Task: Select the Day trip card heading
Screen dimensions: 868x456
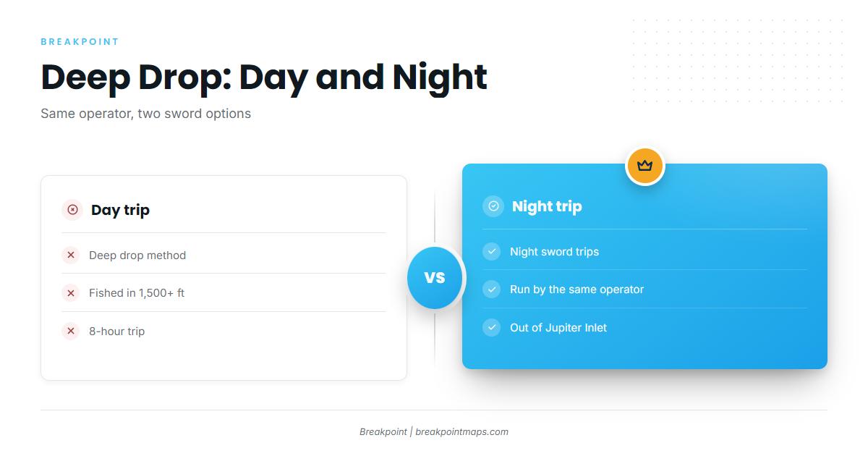Action: click(x=120, y=211)
